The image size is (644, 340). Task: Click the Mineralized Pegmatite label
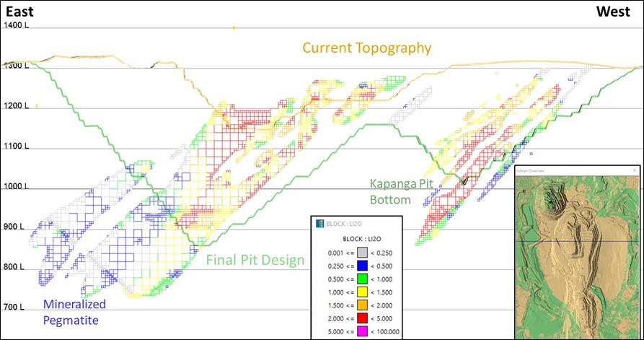(74, 312)
